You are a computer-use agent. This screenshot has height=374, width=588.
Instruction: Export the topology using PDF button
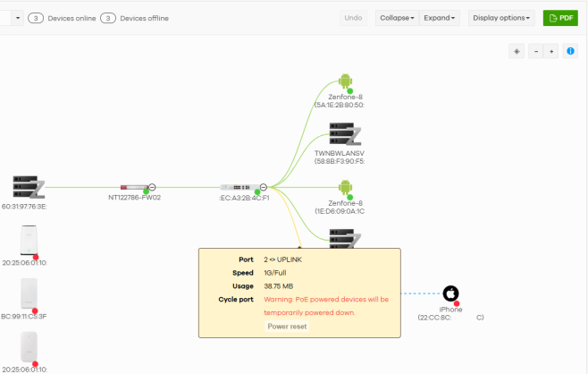click(x=560, y=18)
